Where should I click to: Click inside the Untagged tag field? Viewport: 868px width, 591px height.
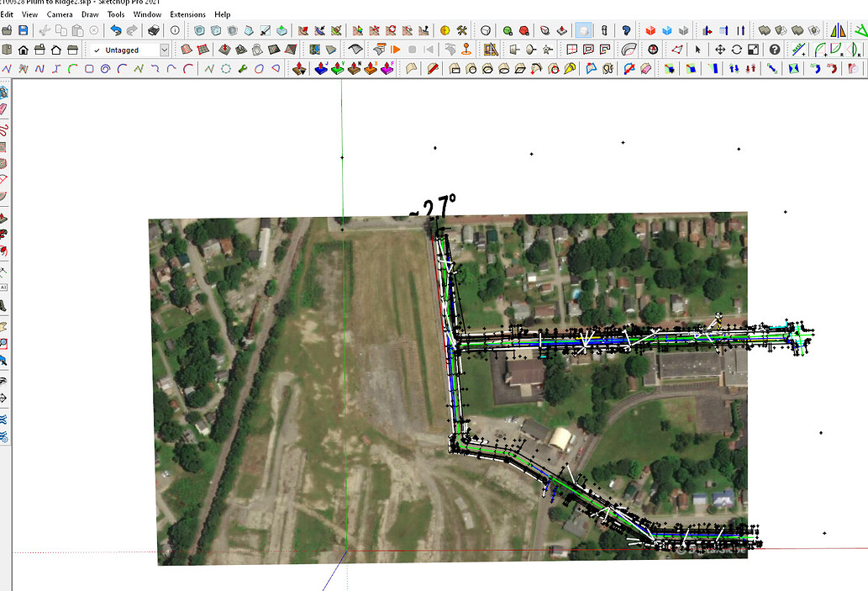126,48
